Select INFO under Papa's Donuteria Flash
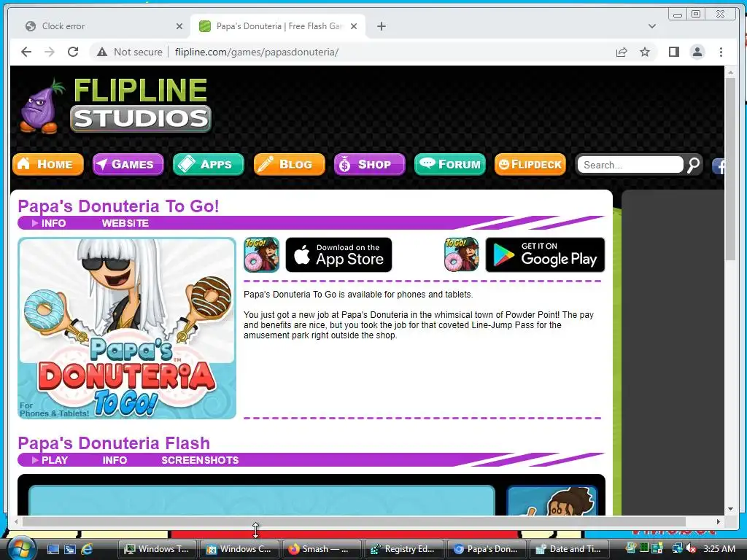The width and height of the screenshot is (747, 560). tap(115, 460)
